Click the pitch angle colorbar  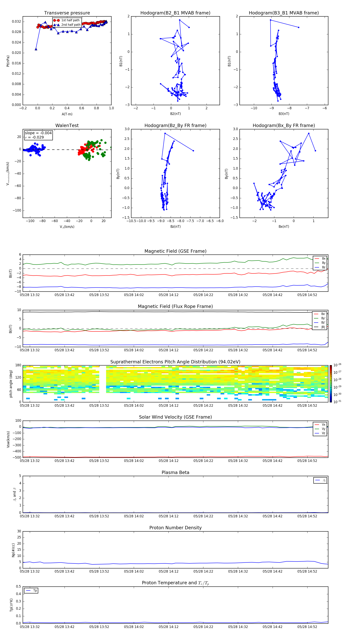(x=331, y=384)
